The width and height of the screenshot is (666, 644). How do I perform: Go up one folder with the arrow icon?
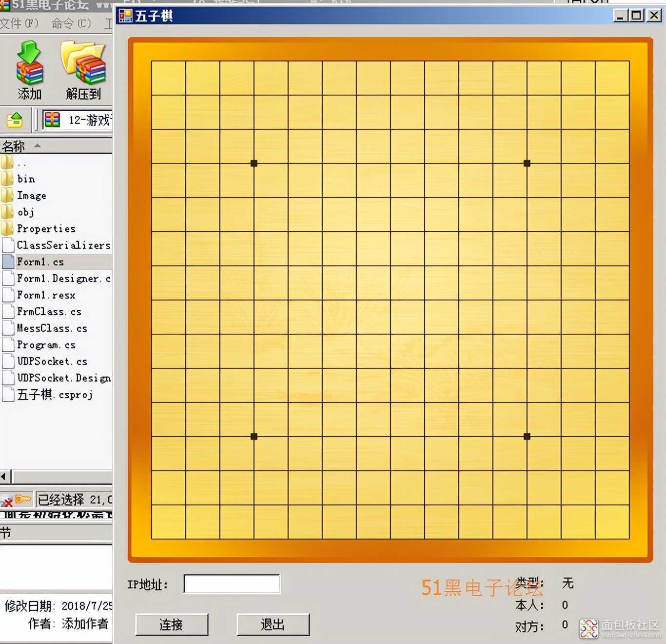(15, 120)
